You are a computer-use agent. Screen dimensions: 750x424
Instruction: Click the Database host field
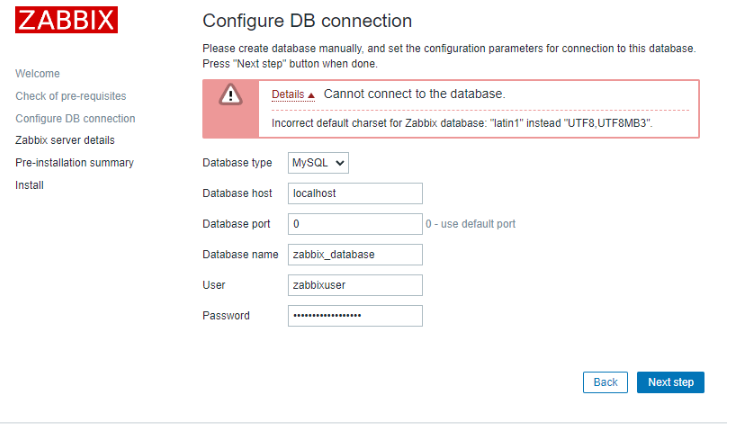(x=355, y=193)
